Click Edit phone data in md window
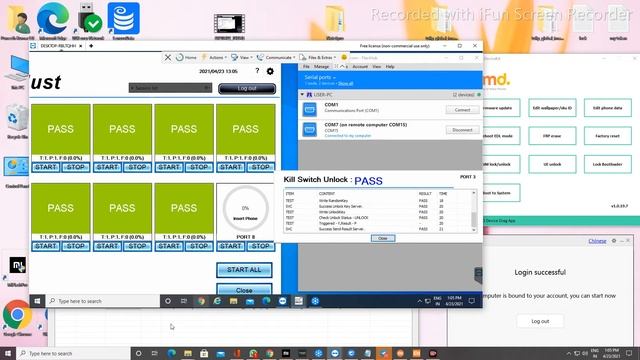 coord(608,108)
